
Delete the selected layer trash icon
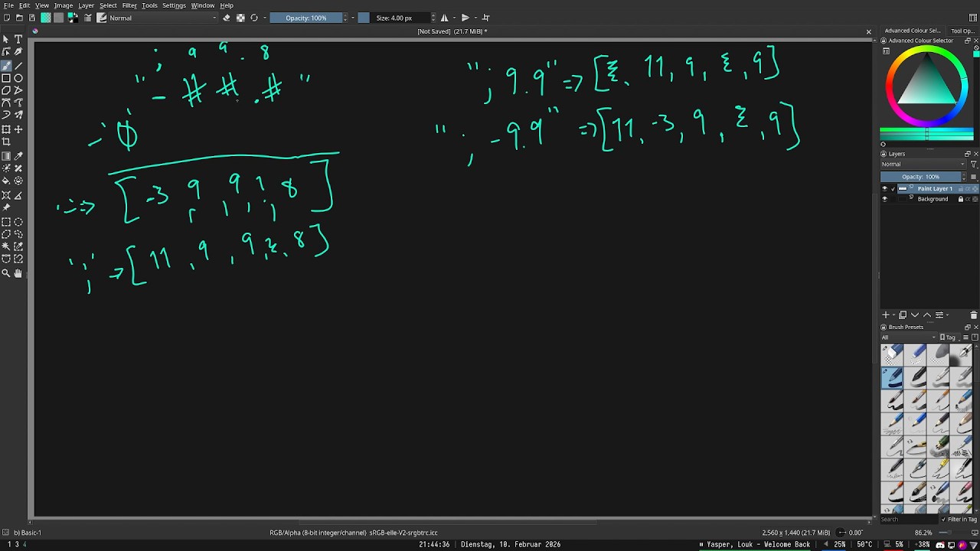pos(973,315)
